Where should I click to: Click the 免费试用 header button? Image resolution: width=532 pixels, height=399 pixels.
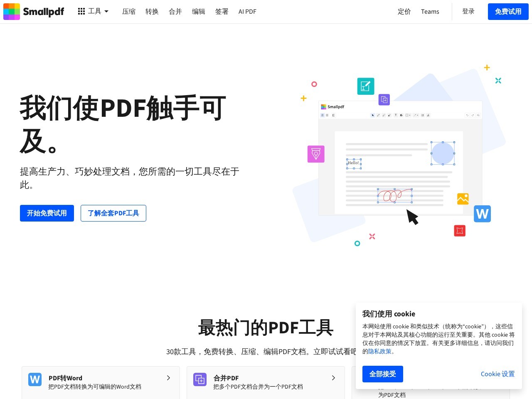(x=508, y=12)
